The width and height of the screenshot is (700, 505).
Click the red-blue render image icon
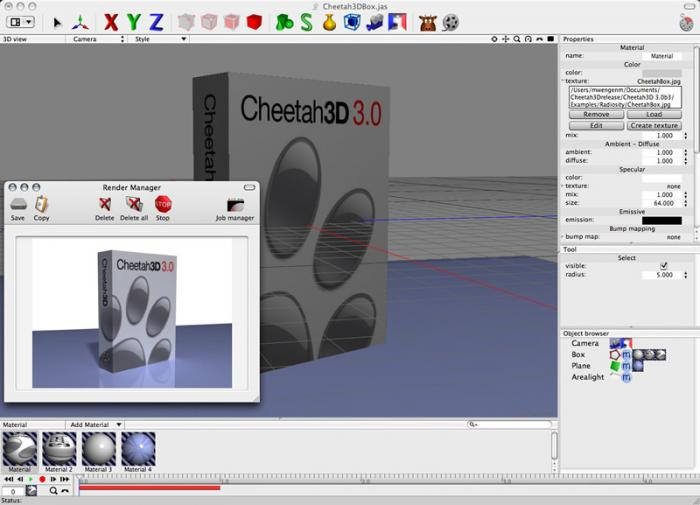(x=397, y=22)
